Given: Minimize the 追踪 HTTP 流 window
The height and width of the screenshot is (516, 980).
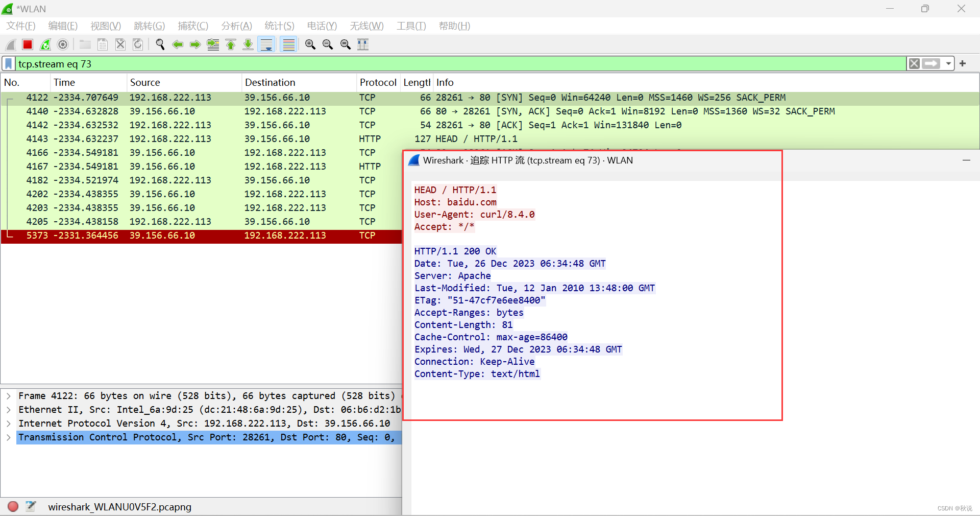Looking at the screenshot, I should 966,160.
